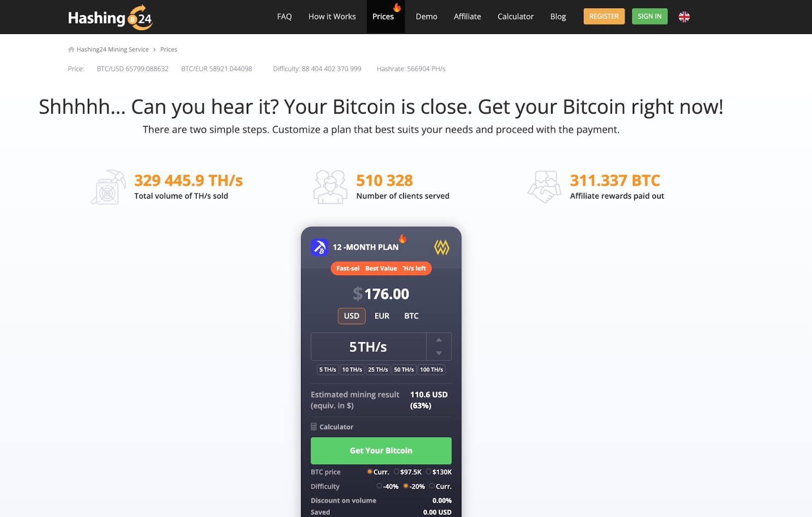Click the blue pickaxe 12-month plan icon
812x517 pixels.
[320, 247]
